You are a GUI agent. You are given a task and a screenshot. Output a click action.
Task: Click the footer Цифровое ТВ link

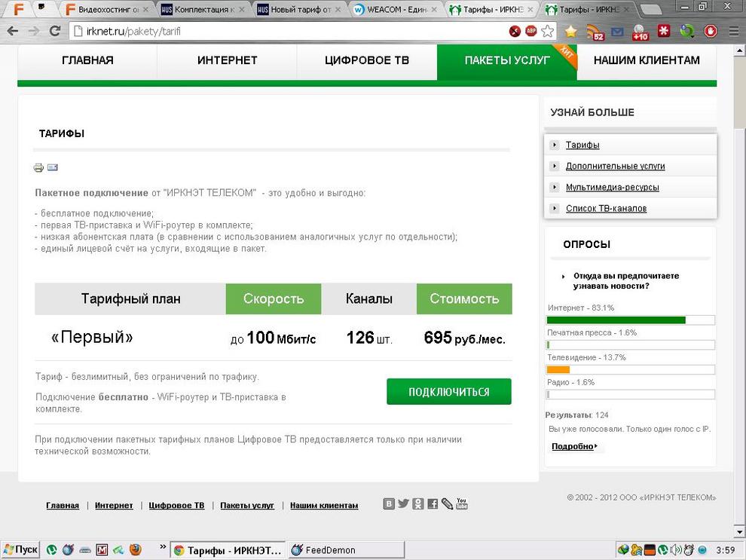pyautogui.click(x=176, y=505)
